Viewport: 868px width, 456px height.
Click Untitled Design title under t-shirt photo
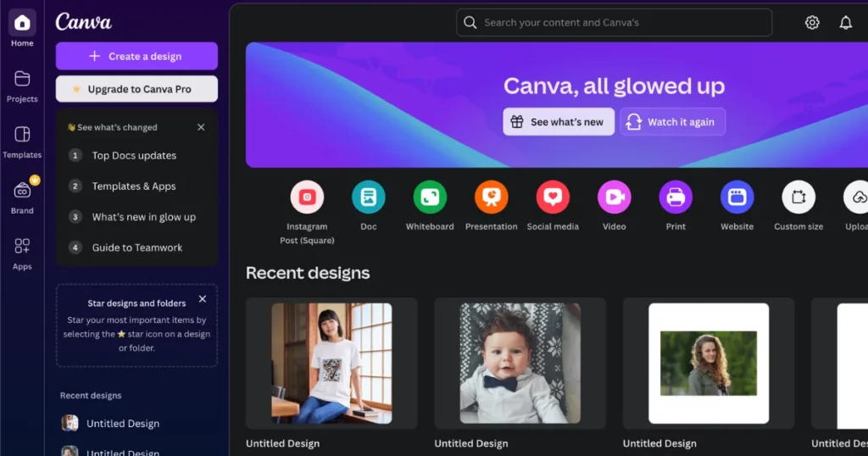pyautogui.click(x=283, y=443)
